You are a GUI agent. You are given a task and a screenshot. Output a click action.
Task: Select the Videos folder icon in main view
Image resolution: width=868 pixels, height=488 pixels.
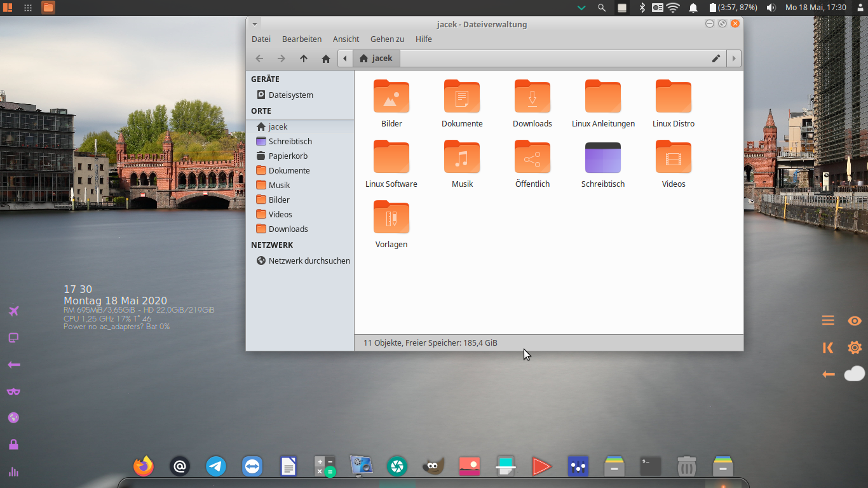click(674, 157)
